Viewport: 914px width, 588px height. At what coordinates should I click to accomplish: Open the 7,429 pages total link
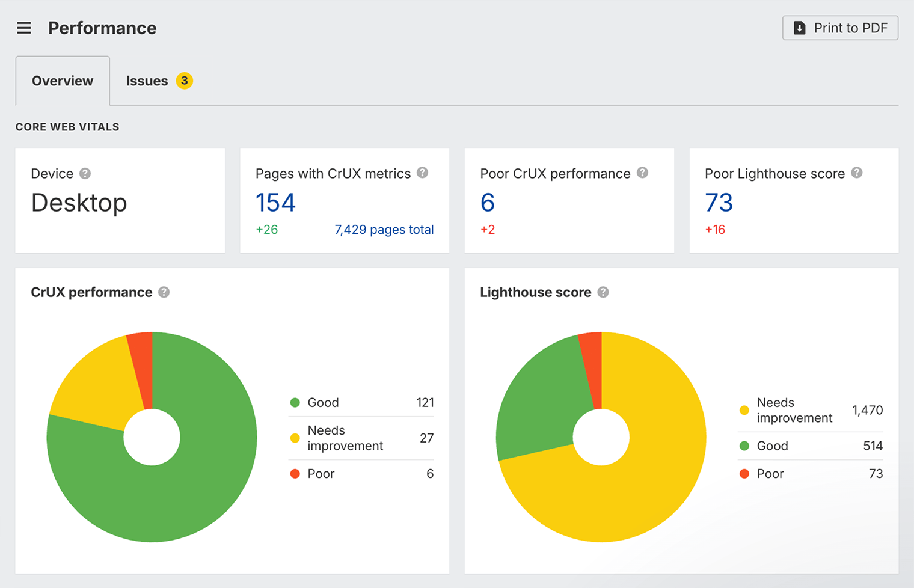[384, 229]
